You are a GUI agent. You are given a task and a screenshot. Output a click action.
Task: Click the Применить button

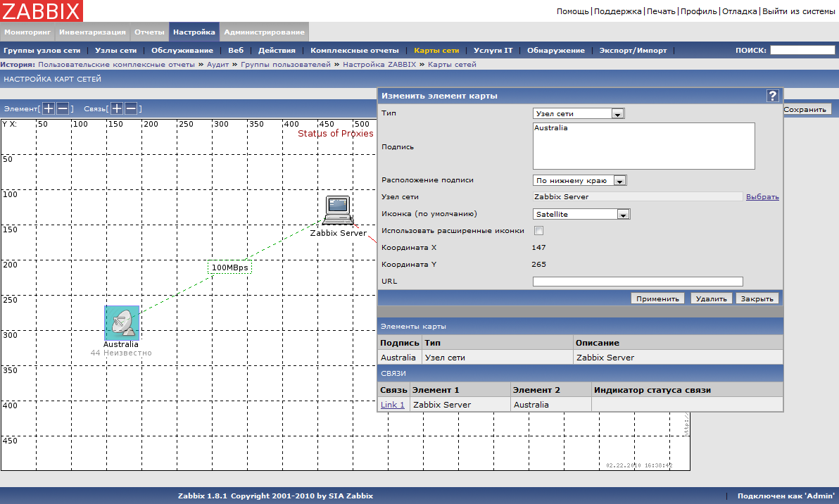[x=657, y=298]
